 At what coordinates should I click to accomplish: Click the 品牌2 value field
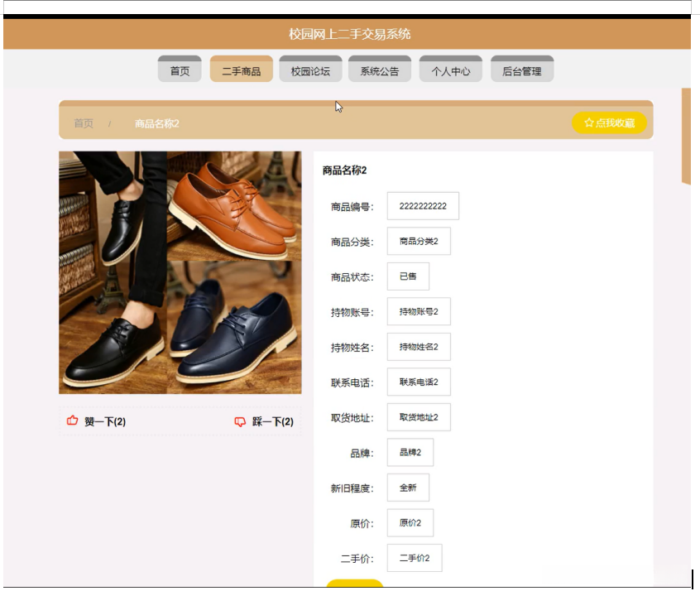click(410, 453)
